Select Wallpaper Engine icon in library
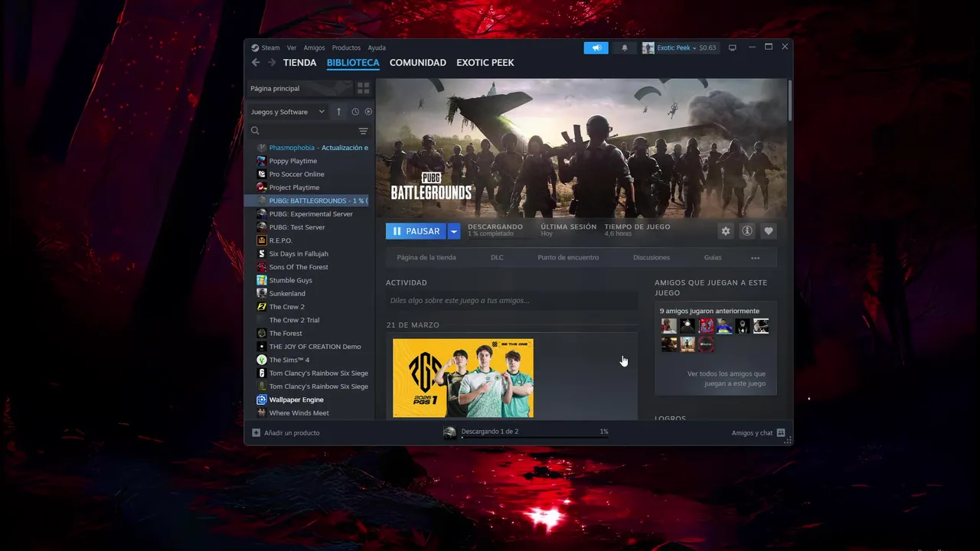This screenshot has width=980, height=551. point(262,399)
